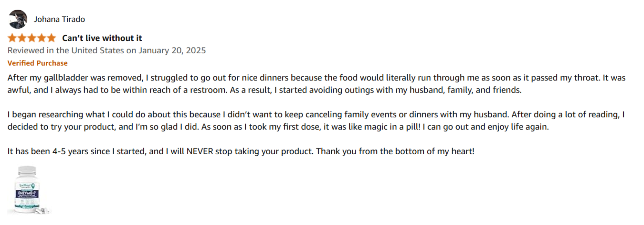This screenshot has height=225, width=644.
Task: Click the capitalized word NEVER
Action: tap(200, 151)
